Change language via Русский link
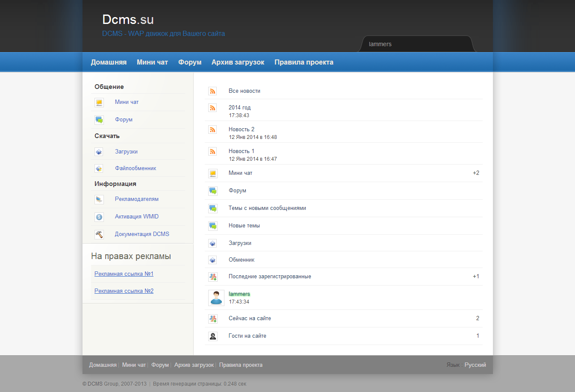The width and height of the screenshot is (575, 392). coord(475,365)
